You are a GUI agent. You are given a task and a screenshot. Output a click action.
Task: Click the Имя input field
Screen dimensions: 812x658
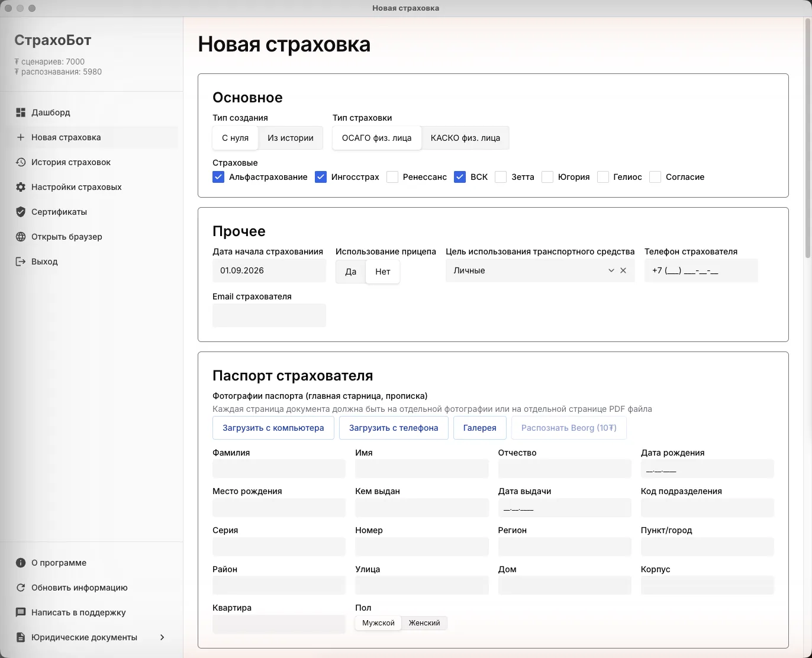[422, 469]
